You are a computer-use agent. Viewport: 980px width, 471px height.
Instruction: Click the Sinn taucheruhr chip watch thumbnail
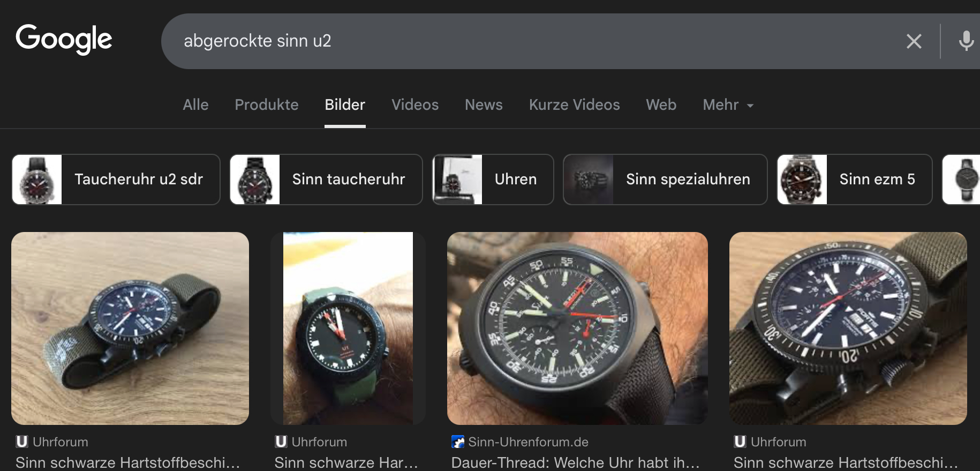(255, 180)
